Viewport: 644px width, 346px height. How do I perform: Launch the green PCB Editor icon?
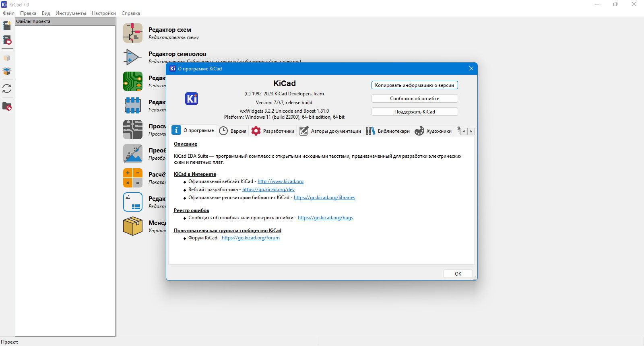[x=133, y=81]
